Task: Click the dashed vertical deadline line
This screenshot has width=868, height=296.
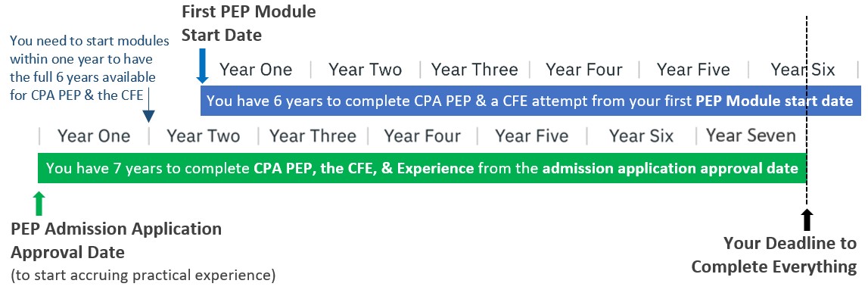Action: (x=807, y=111)
